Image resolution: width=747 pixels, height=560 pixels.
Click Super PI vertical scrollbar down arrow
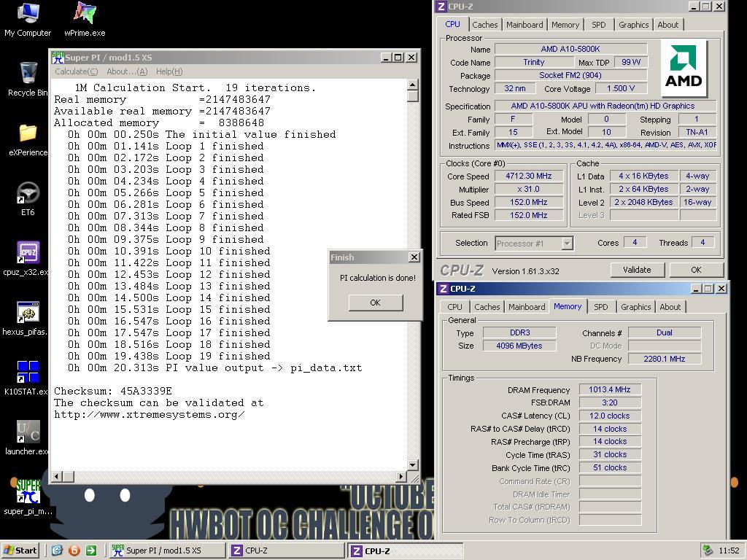[x=413, y=464]
